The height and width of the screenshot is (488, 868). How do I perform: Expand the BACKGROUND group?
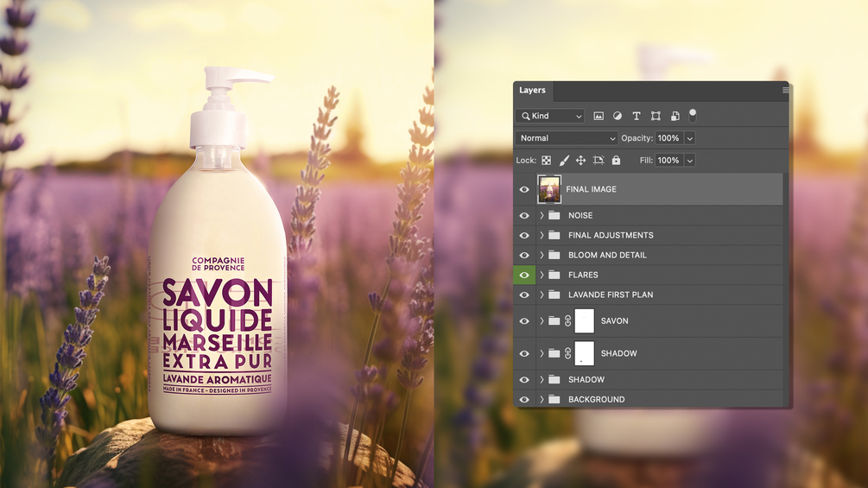(x=542, y=400)
